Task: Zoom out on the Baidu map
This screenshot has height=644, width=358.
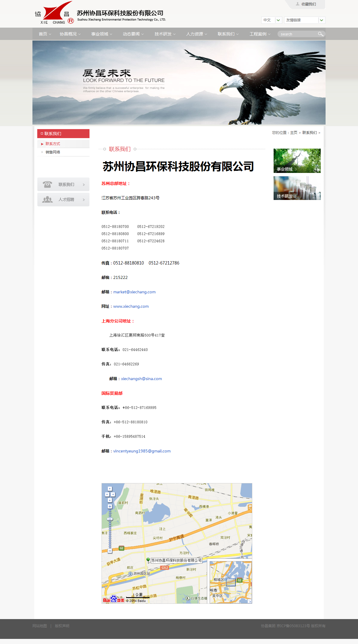Action: pyautogui.click(x=110, y=551)
